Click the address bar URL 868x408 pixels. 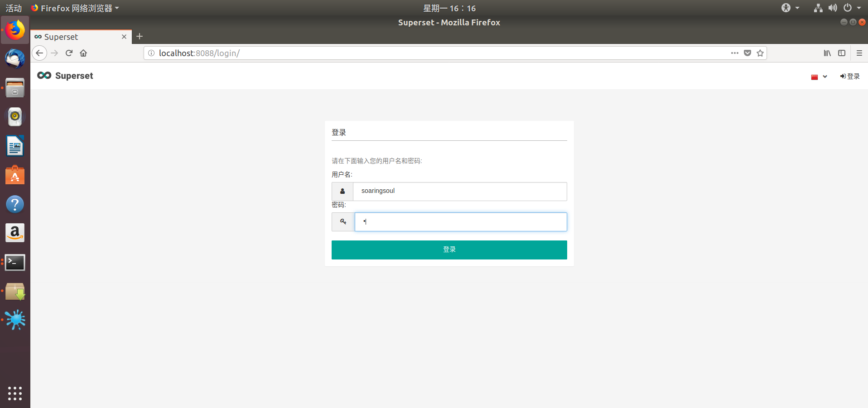point(199,53)
